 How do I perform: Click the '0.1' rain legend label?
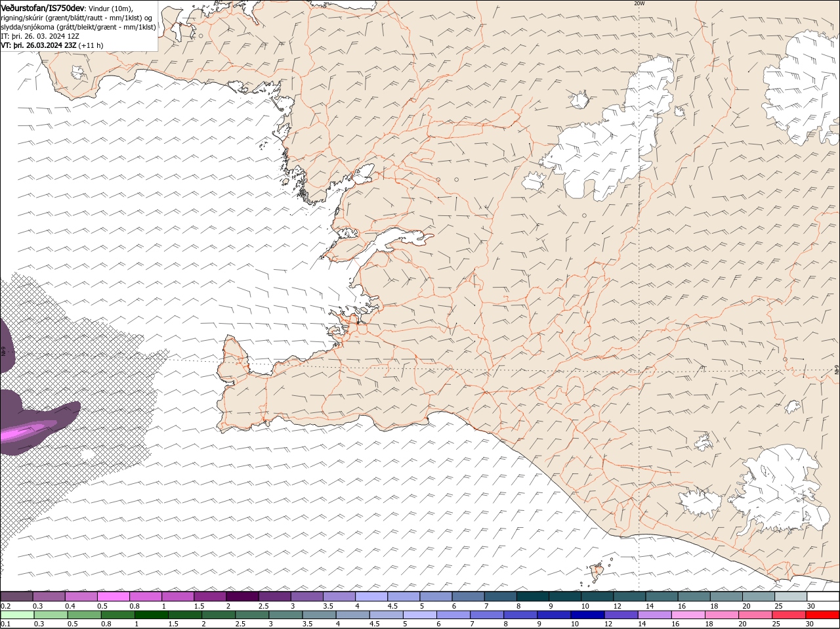click(5, 624)
